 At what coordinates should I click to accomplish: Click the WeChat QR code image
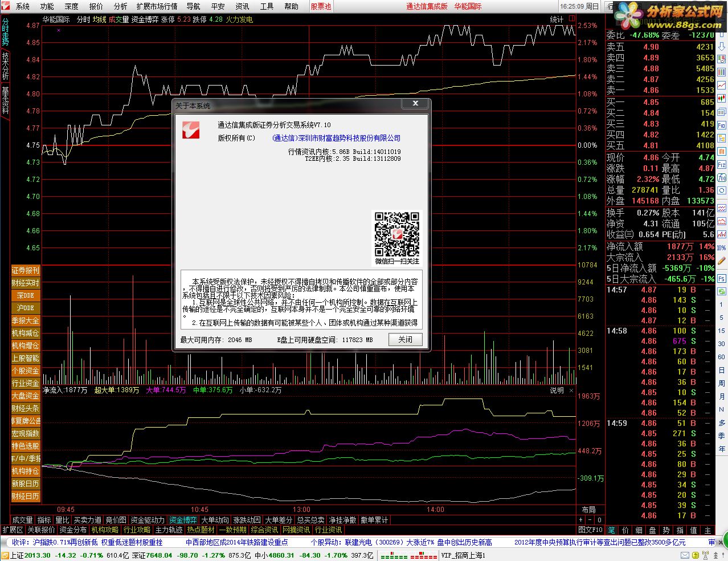click(x=396, y=234)
